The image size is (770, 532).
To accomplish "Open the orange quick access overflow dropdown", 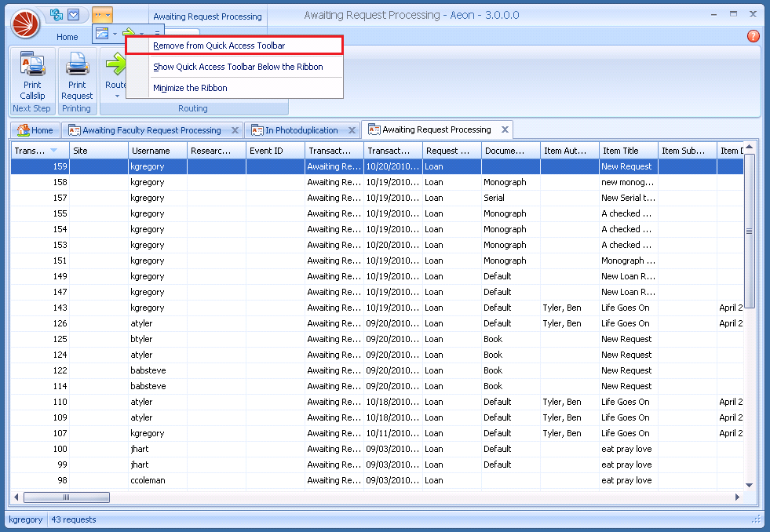I will pos(102,15).
